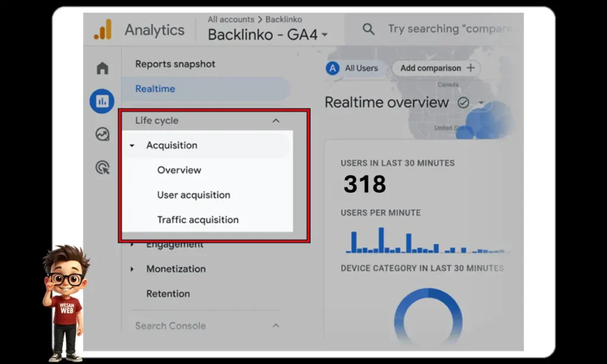The image size is (607, 364).
Task: Open the Explore icon in sidebar
Action: (103, 135)
